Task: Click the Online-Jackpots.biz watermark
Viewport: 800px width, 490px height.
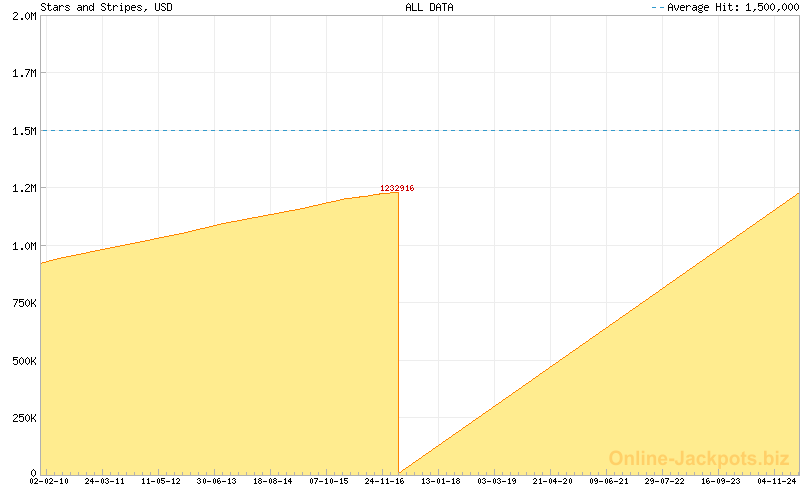Action: pyautogui.click(x=693, y=458)
